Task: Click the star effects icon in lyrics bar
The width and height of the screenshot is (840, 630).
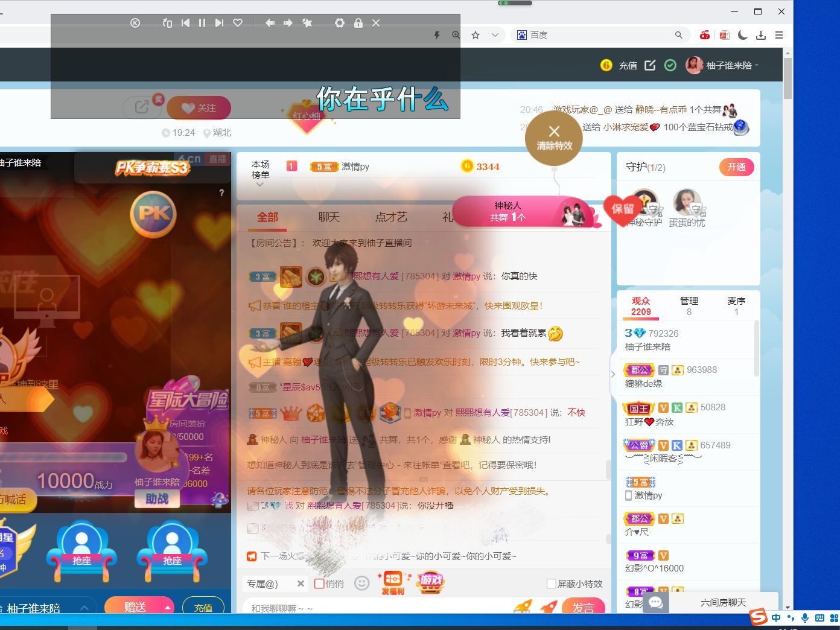Action: point(307,23)
